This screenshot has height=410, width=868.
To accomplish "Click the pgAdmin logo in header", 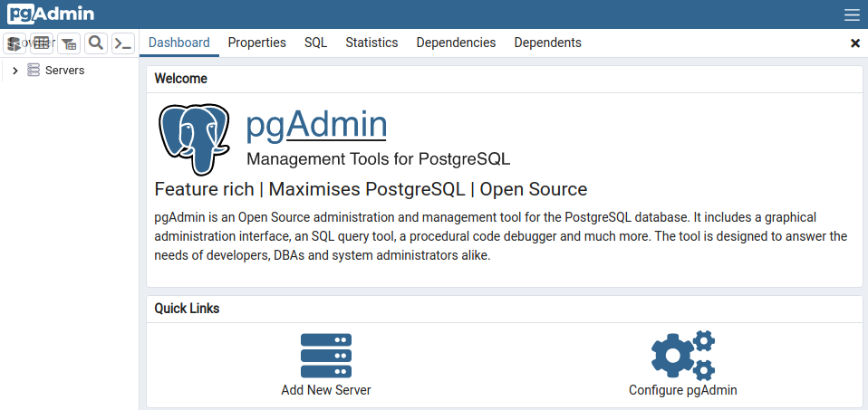I will [51, 14].
